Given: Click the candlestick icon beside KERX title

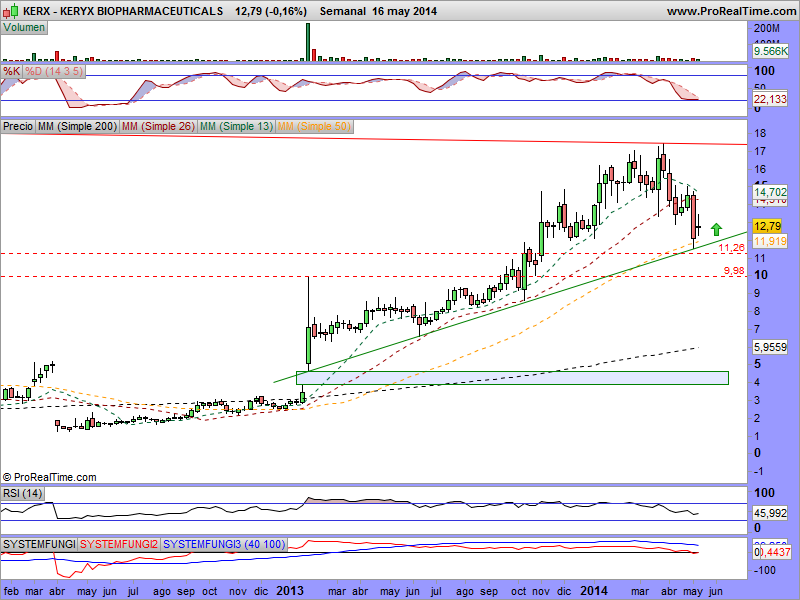Looking at the screenshot, I should point(11,11).
